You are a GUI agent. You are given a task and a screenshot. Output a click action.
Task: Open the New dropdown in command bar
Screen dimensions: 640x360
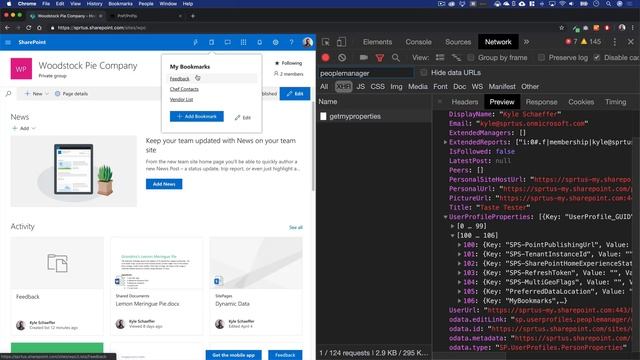[37, 93]
